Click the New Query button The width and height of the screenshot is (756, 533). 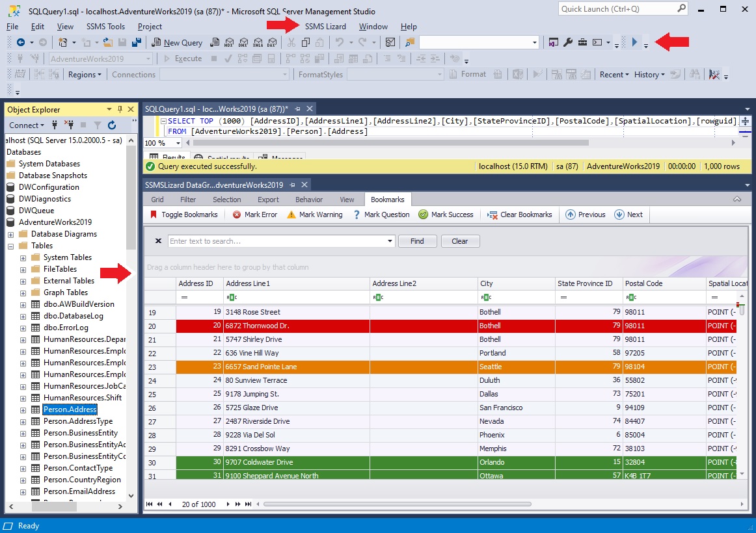[x=177, y=42]
